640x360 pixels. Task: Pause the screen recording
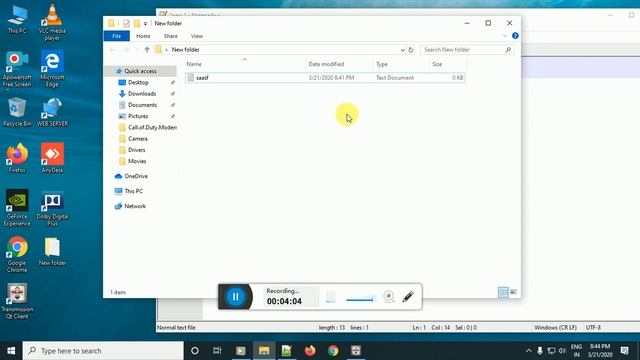tap(236, 296)
